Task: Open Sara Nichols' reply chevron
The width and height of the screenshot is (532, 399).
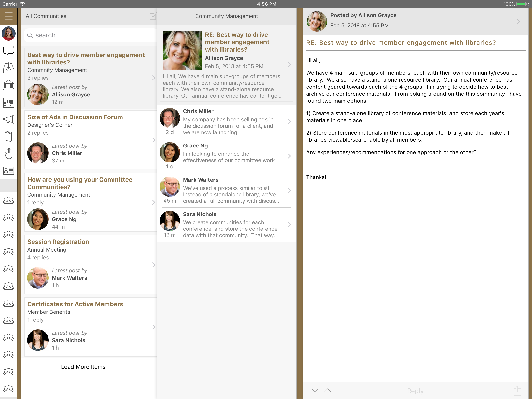Action: pos(289,224)
